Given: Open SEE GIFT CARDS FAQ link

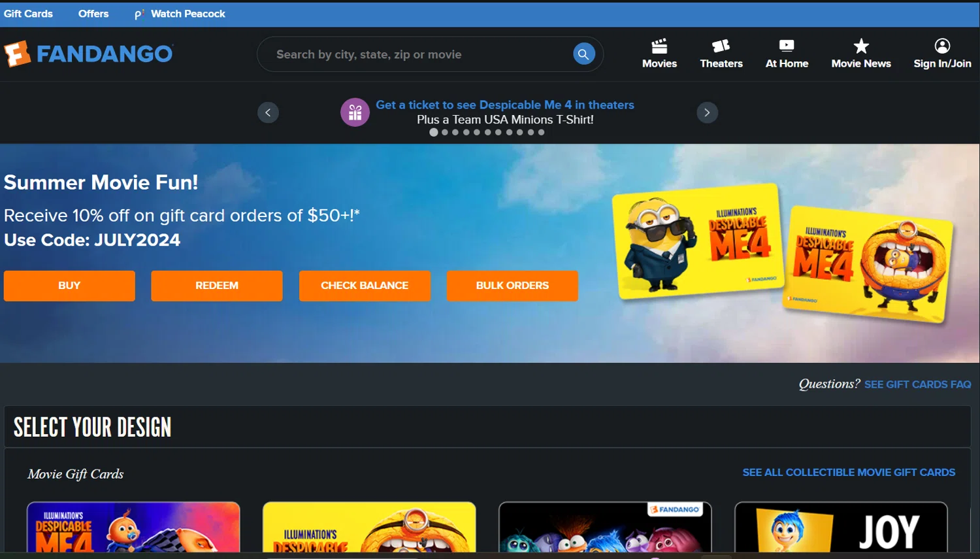Looking at the screenshot, I should (917, 384).
